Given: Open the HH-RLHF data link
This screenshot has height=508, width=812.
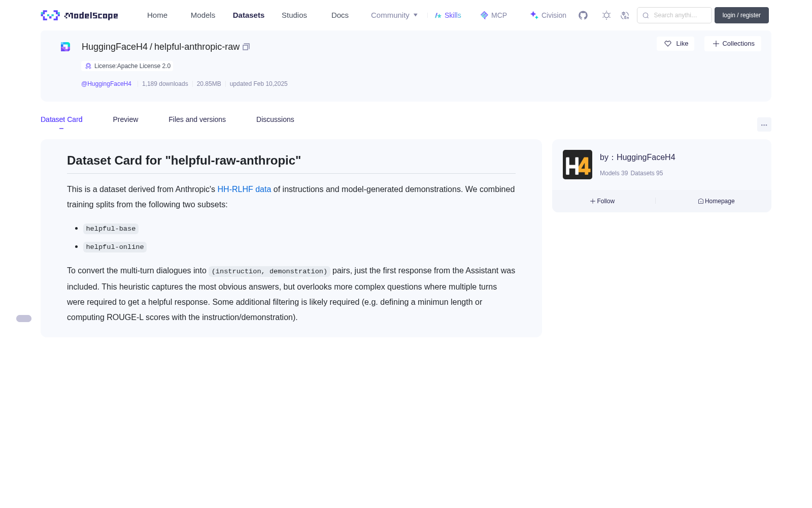Looking at the screenshot, I should [x=244, y=189].
